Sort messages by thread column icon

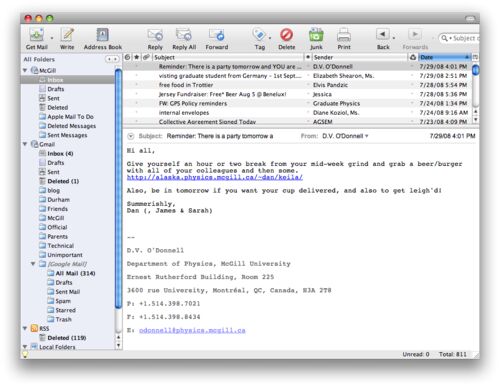click(127, 57)
